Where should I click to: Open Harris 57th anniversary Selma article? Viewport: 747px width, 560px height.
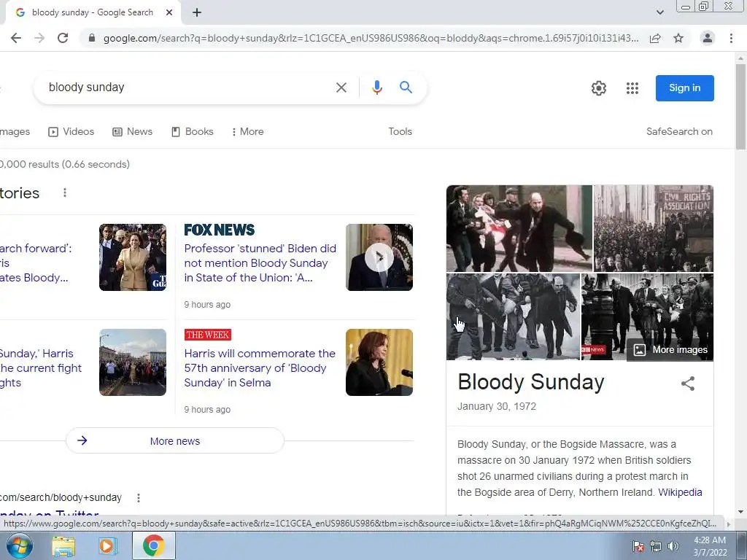(x=260, y=368)
